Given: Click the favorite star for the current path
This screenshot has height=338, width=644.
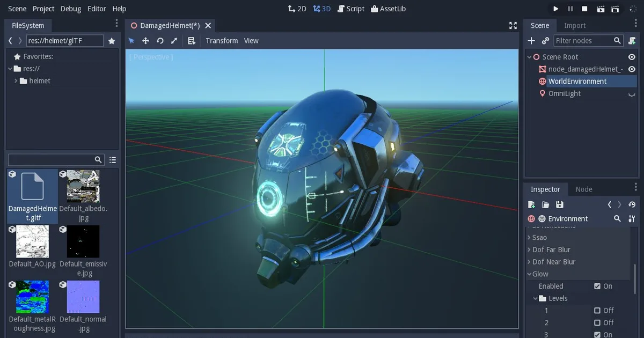Looking at the screenshot, I should (x=112, y=41).
